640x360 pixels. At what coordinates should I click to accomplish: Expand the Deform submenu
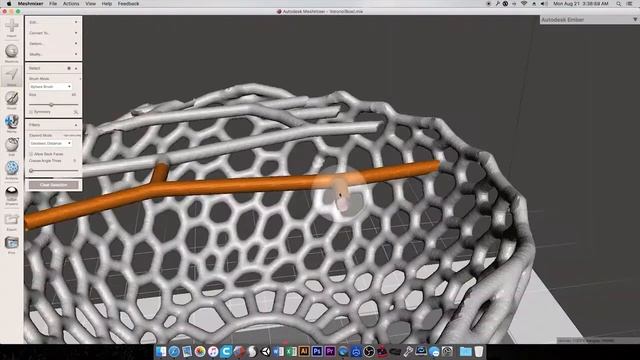(x=53, y=43)
